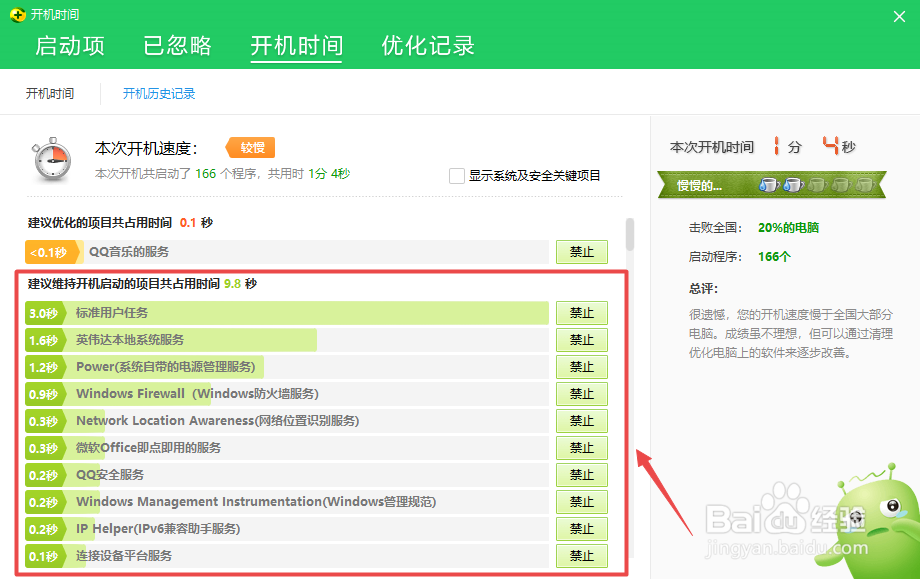
Task: Select the 较慢 speed badge
Action: point(251,148)
